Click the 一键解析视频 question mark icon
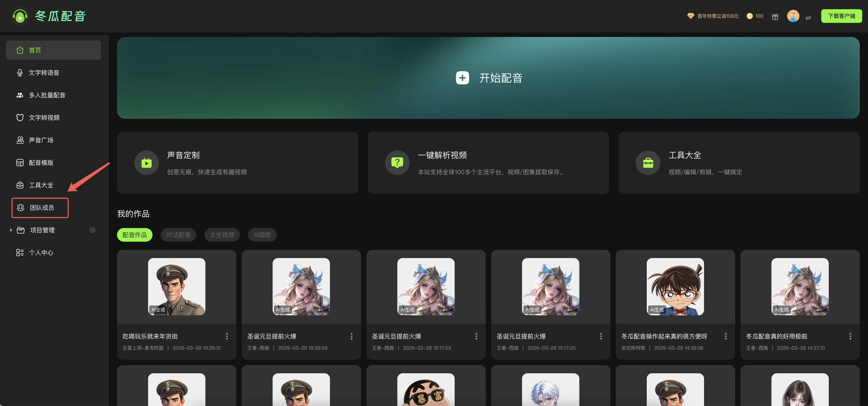The width and height of the screenshot is (868, 406). pos(397,163)
